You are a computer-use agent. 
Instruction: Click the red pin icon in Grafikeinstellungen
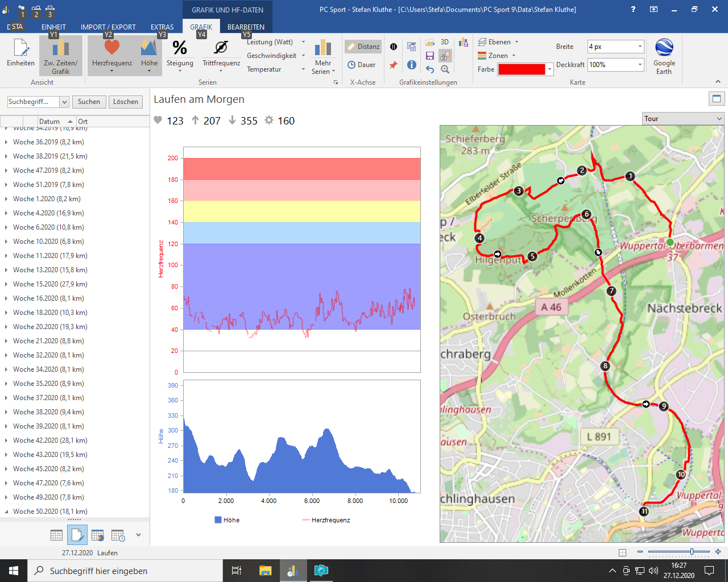(x=393, y=65)
